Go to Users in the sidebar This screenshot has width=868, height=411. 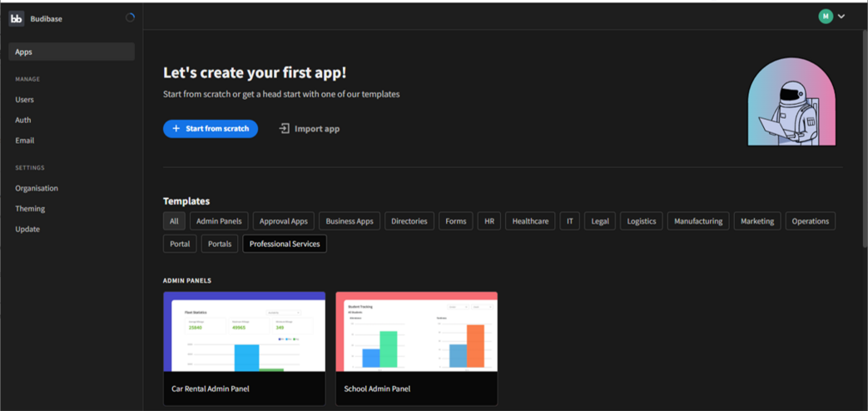point(24,100)
